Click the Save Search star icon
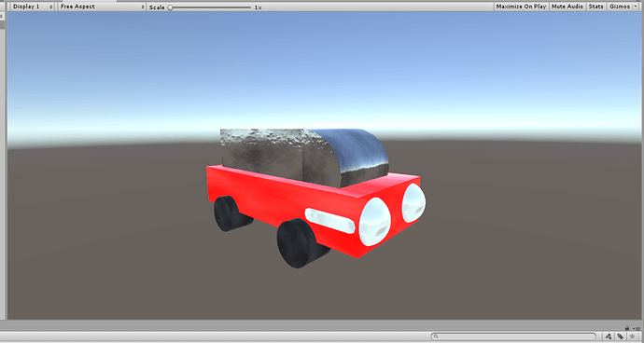 (x=632, y=336)
